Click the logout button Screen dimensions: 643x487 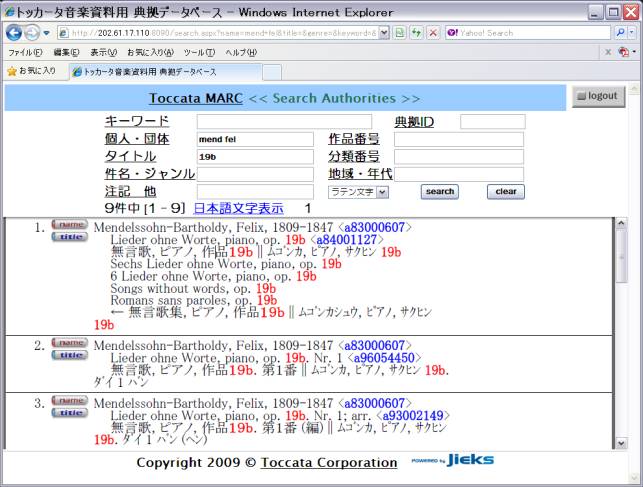[598, 96]
